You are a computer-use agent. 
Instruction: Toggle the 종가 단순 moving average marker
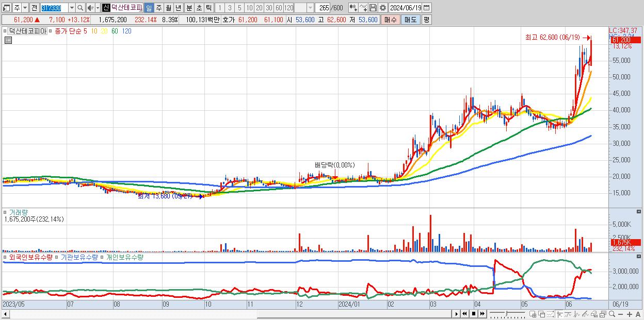pos(51,31)
